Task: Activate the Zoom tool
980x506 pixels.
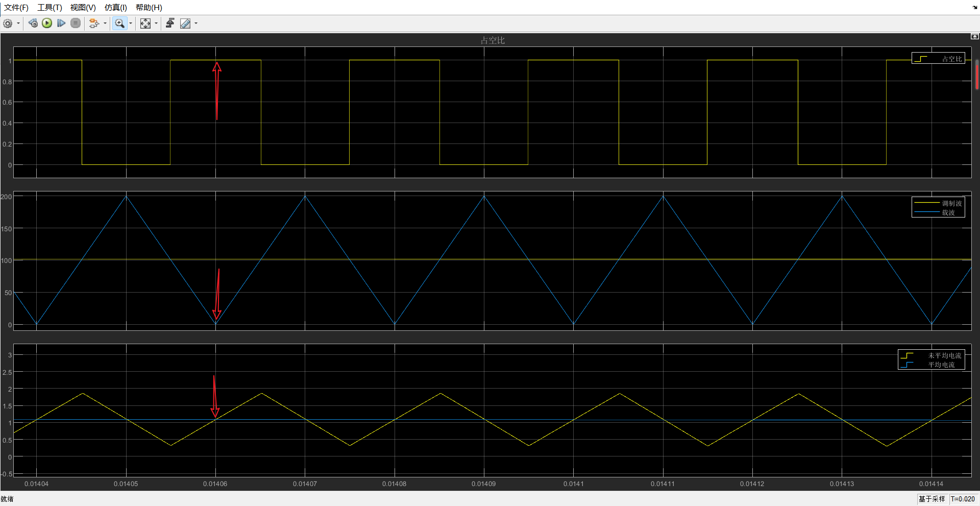Action: (x=119, y=23)
